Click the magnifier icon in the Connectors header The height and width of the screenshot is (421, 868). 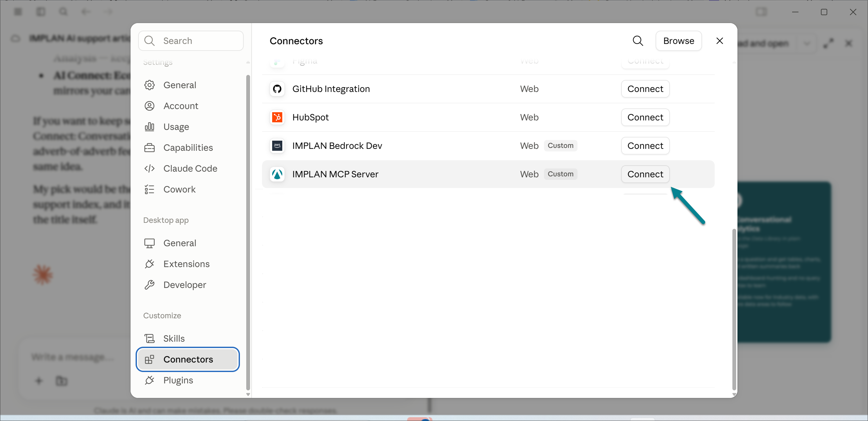click(x=638, y=41)
